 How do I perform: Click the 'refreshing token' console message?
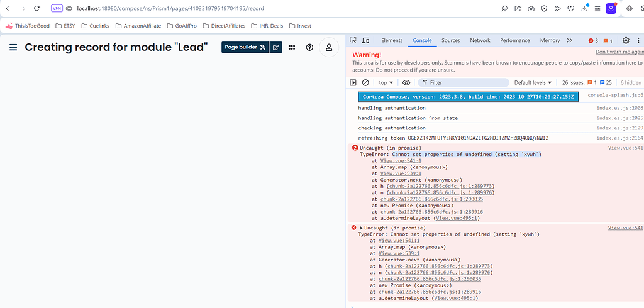[453, 138]
